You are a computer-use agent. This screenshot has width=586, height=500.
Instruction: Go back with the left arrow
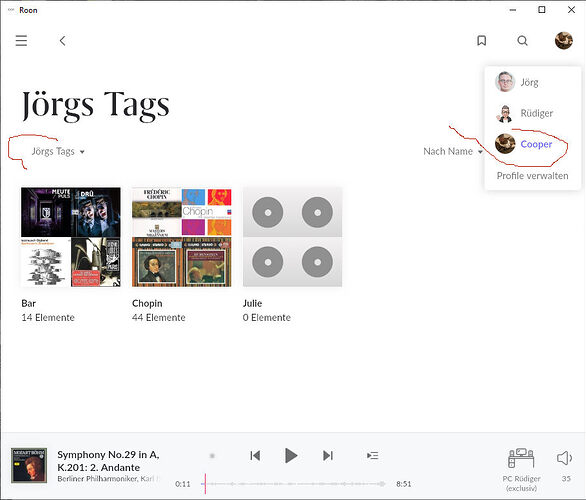point(62,41)
